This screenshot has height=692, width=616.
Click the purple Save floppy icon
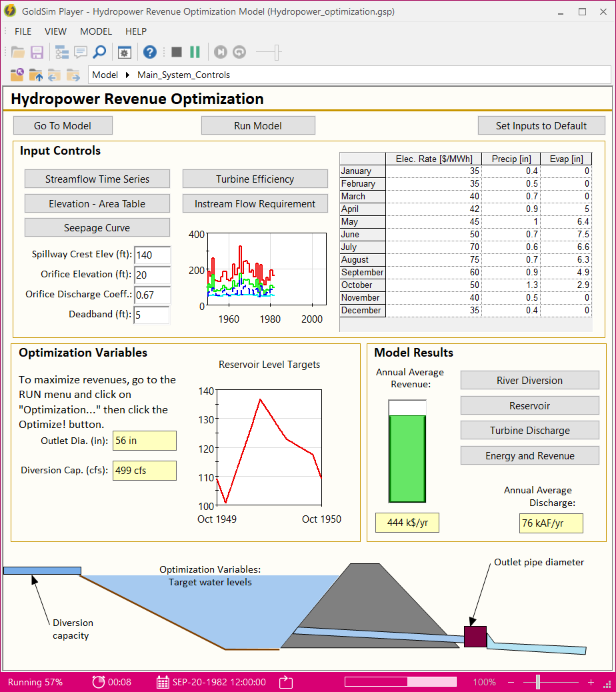click(x=37, y=52)
